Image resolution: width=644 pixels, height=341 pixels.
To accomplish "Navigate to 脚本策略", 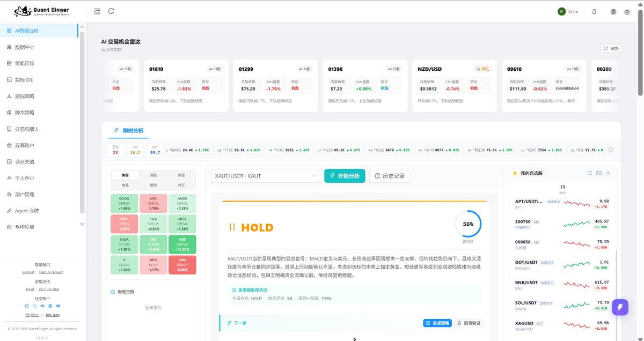I will point(39,113).
